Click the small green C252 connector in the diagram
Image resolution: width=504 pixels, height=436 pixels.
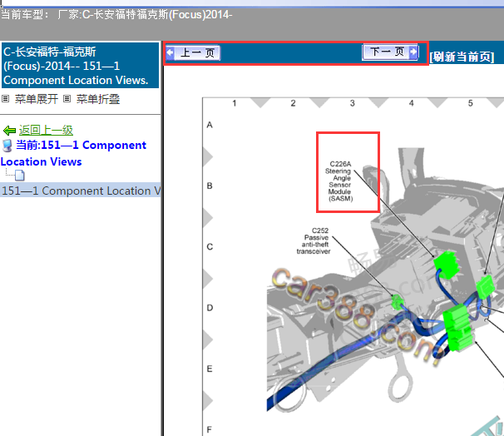click(x=397, y=301)
